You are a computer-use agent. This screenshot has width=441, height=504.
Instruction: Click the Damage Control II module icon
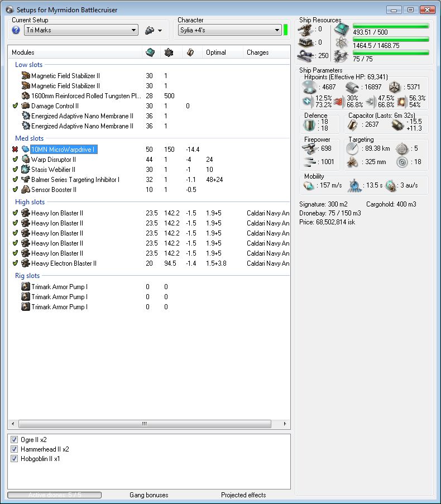(x=25, y=105)
